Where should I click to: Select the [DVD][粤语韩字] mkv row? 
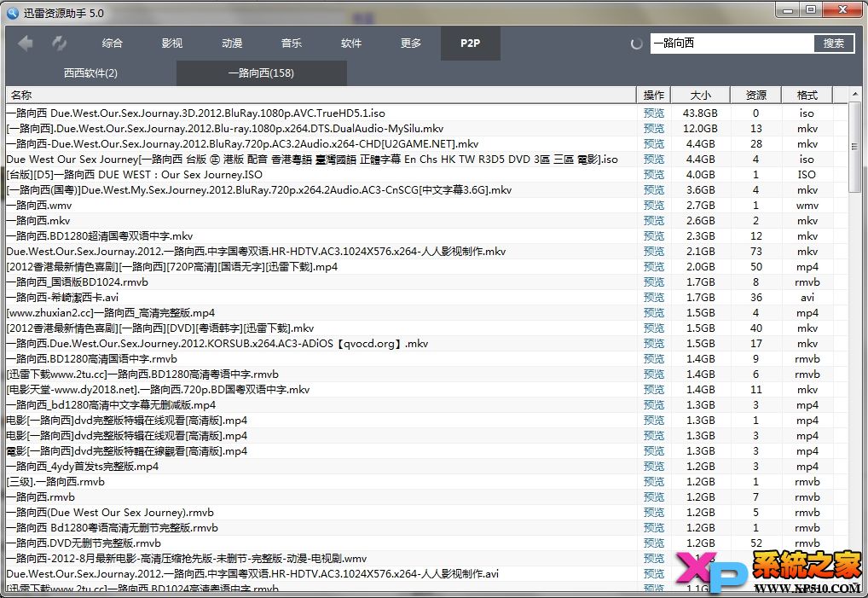click(426, 328)
